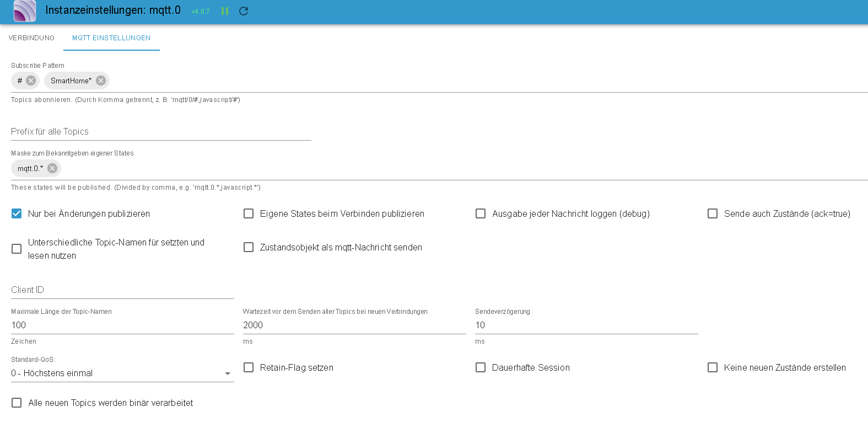Click into the Client ID field
Screen dimensions: 868x433
point(122,290)
